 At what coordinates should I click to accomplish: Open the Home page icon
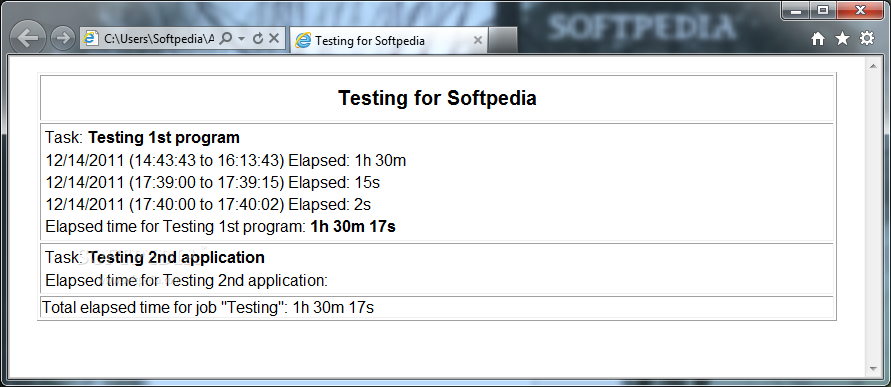click(818, 39)
